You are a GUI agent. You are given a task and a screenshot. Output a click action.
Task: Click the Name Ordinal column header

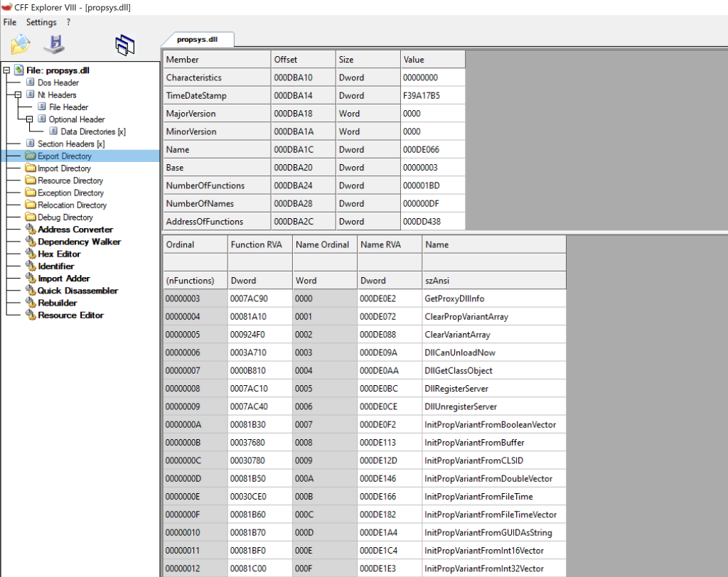tap(325, 244)
